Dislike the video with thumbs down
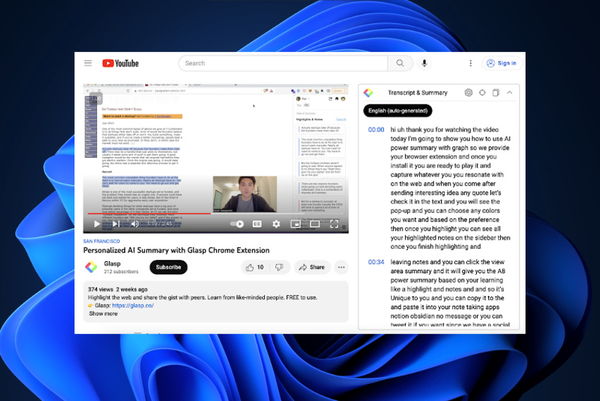Viewport: 600px width, 401px height. (280, 267)
